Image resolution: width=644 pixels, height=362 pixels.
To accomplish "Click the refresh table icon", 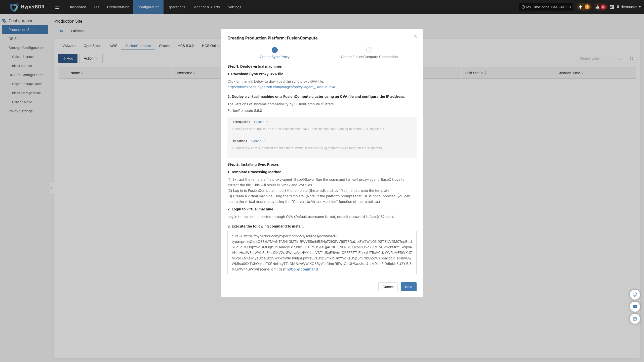I will (x=631, y=58).
